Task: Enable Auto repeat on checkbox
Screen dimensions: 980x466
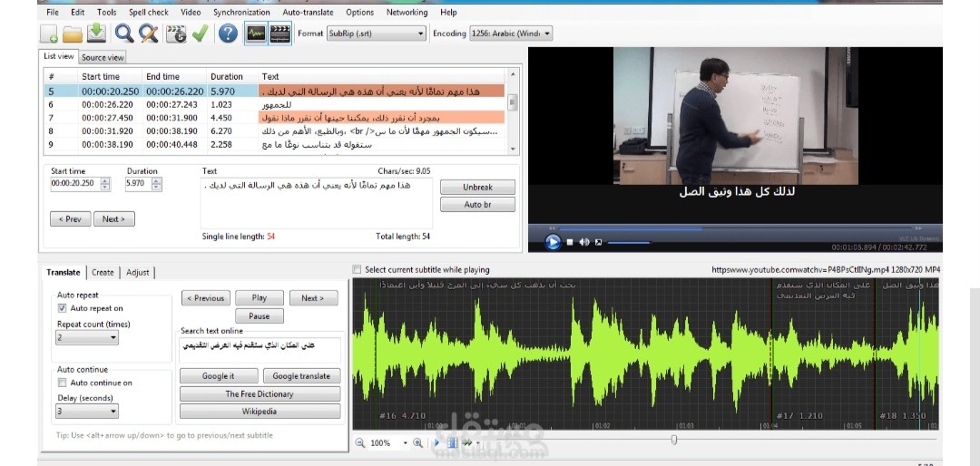Action: (x=62, y=308)
